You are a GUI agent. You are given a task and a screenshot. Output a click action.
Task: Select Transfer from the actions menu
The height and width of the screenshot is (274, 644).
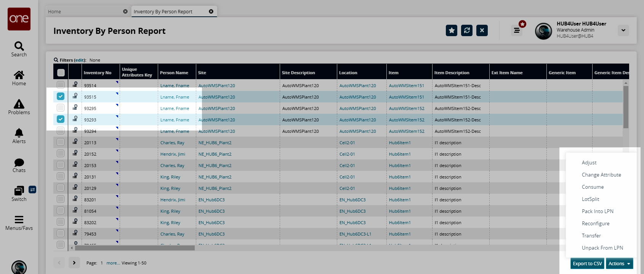(591, 236)
